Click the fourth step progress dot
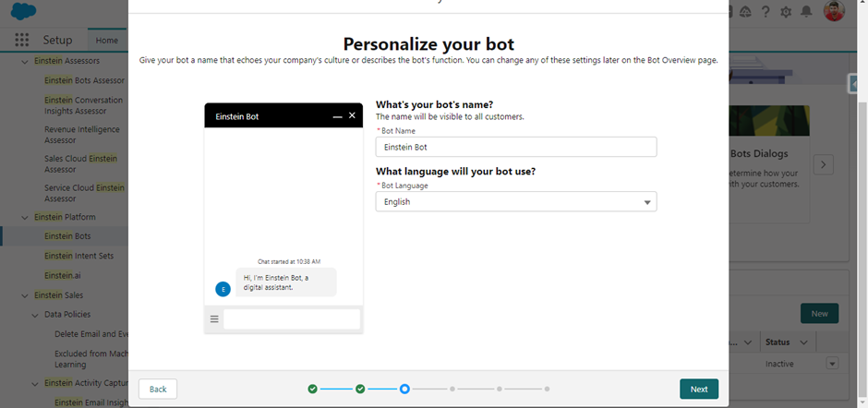The image size is (868, 408). 452,390
